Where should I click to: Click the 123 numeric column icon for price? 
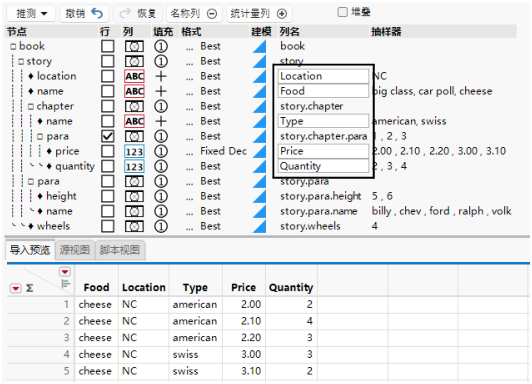point(134,151)
